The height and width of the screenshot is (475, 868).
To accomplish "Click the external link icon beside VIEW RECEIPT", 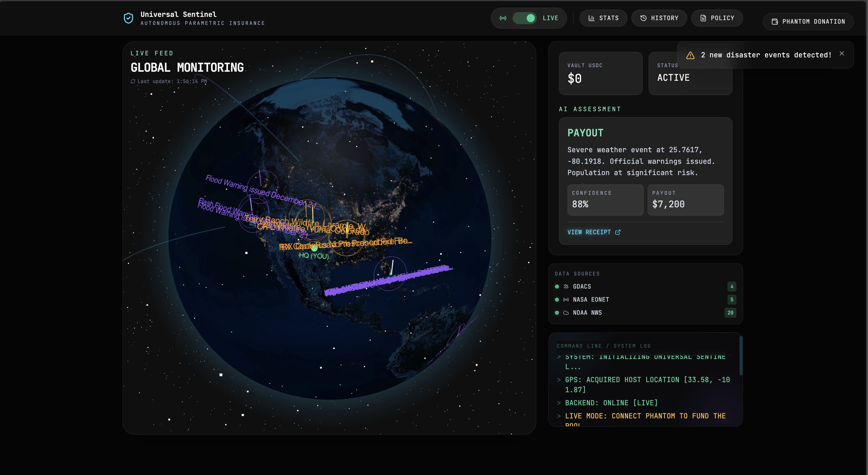I will pyautogui.click(x=618, y=232).
